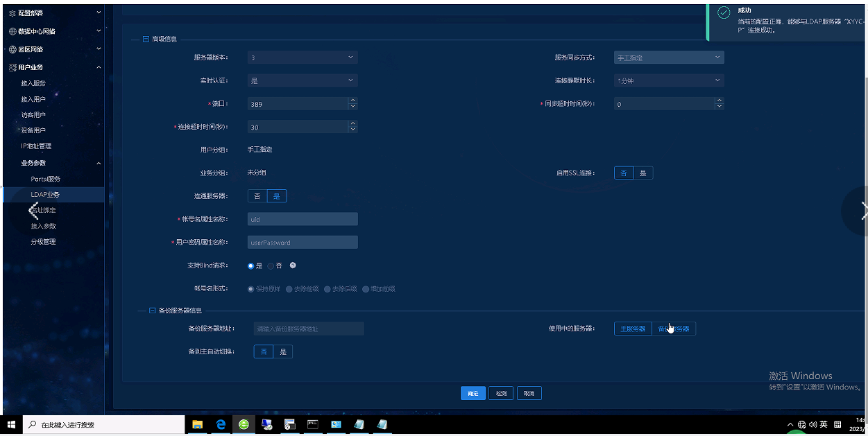Click the 备份服务器地址 input field

click(x=309, y=329)
